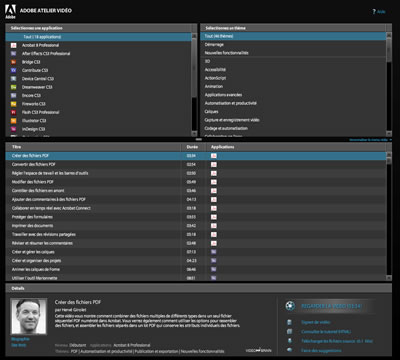Click the author portrait photo in Détails

(x=29, y=316)
